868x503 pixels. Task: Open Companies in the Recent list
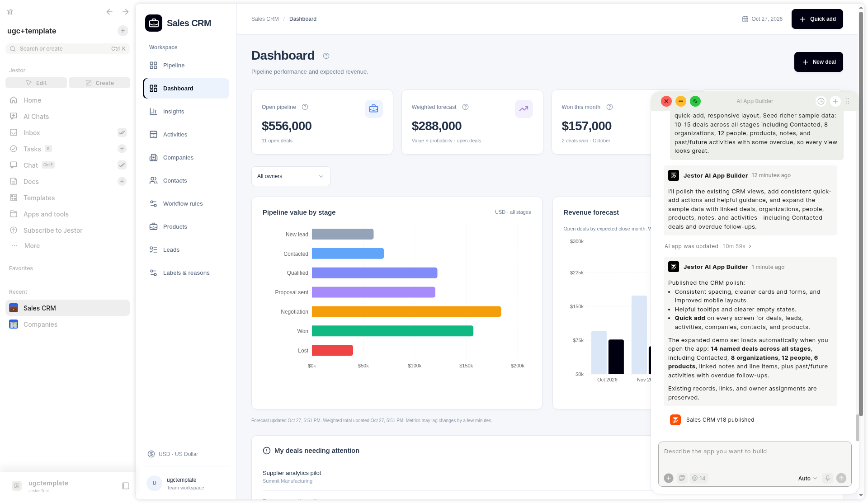[x=68, y=324]
